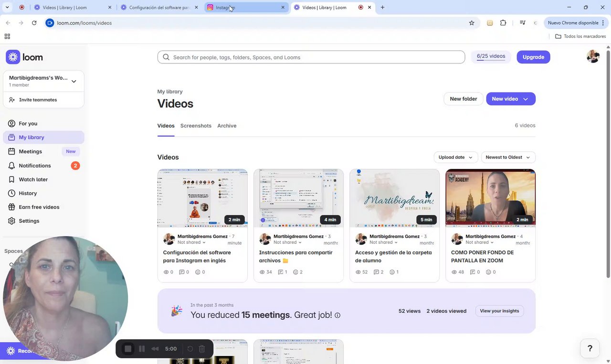Click the 6/25 videos usage indicator
Viewport: 611px width, 364px height.
[491, 57]
